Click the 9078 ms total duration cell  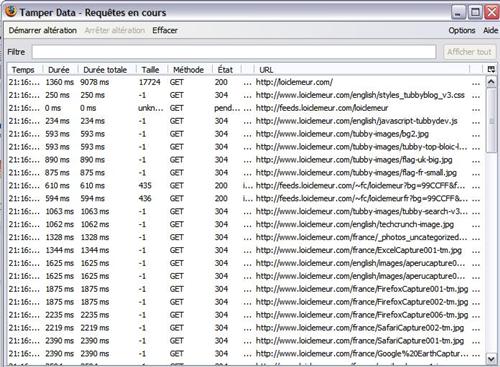(x=94, y=82)
